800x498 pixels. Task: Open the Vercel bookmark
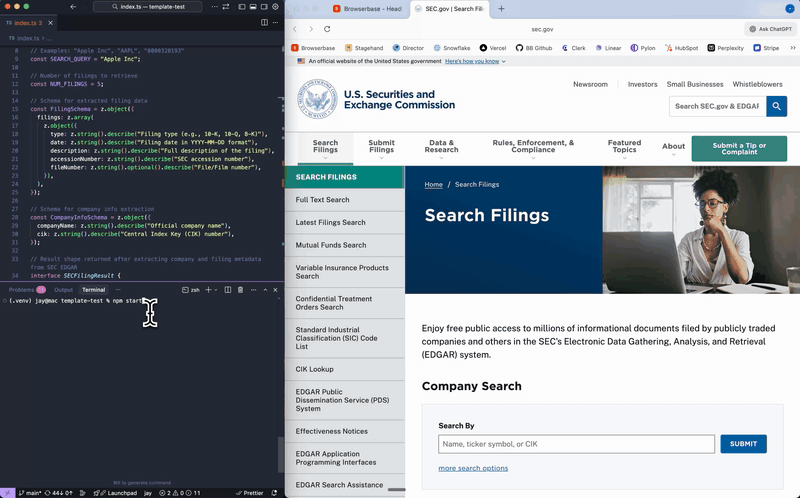point(493,48)
